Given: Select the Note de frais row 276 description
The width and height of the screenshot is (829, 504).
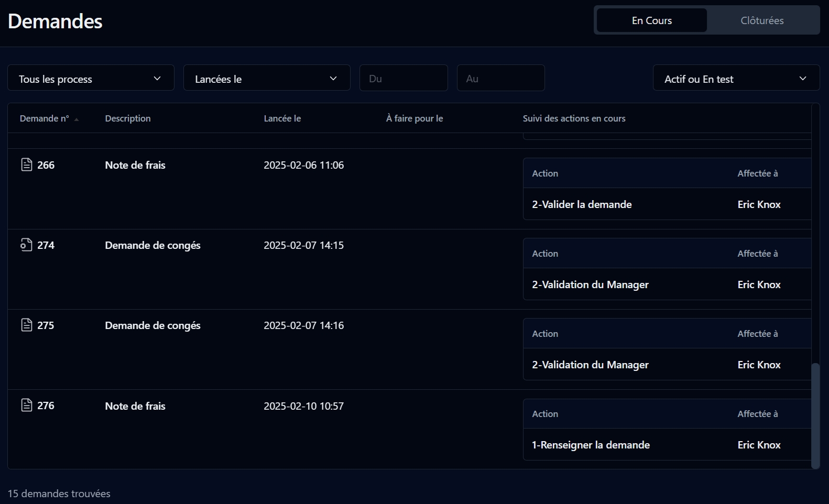Looking at the screenshot, I should coord(135,406).
